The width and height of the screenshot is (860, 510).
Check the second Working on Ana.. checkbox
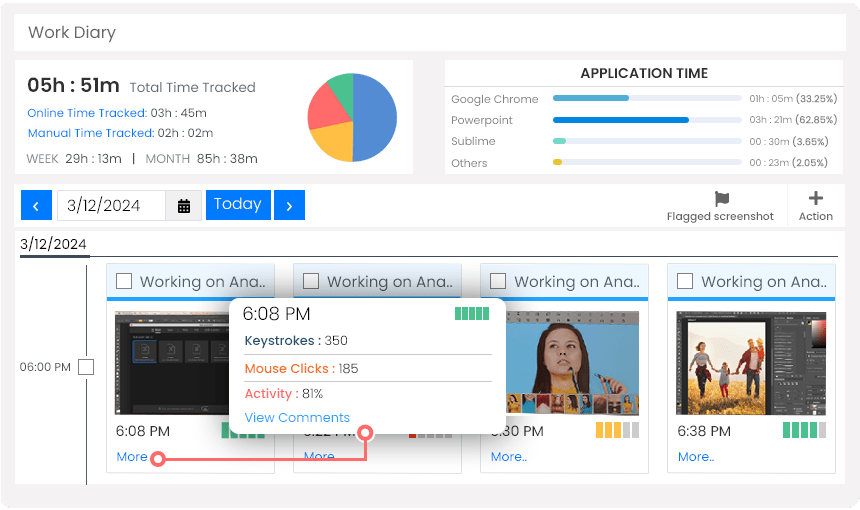[x=311, y=282]
